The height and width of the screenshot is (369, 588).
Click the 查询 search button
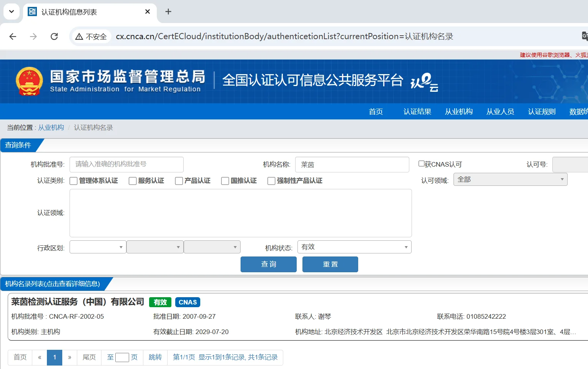click(x=268, y=264)
